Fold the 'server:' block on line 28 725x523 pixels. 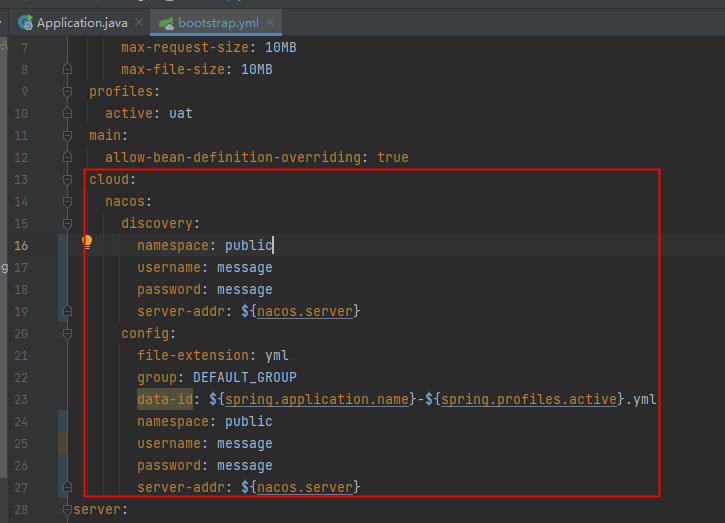tap(67, 509)
